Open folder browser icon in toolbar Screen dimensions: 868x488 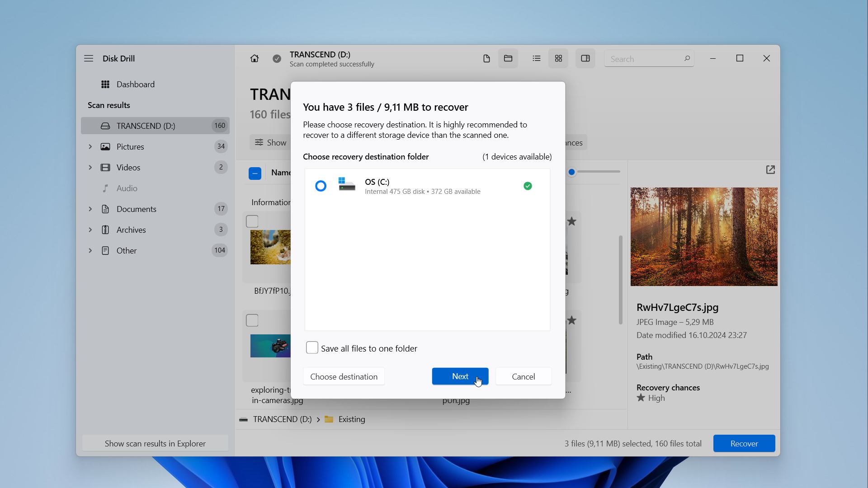pyautogui.click(x=508, y=58)
